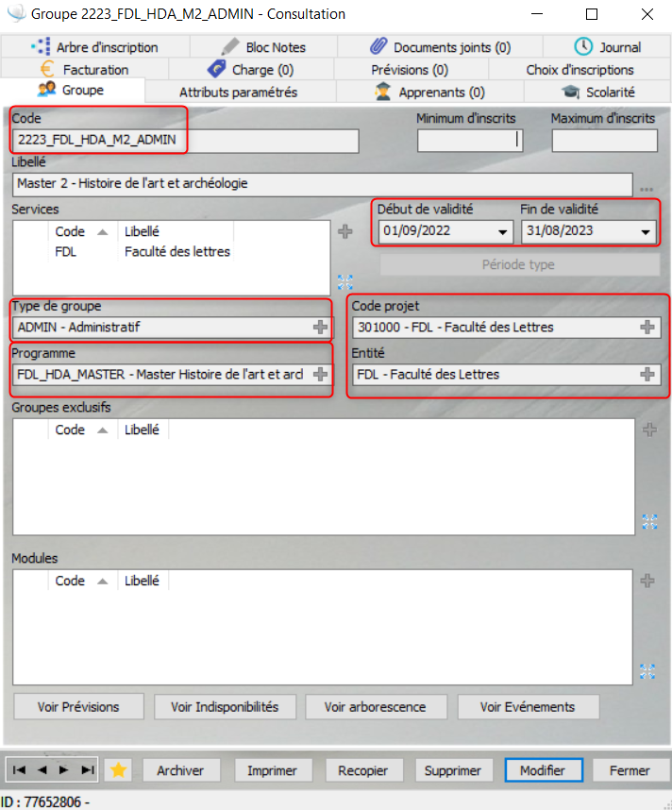Expand the Modules list with blue arrows icon
Screen dimensions: 672x810
pyautogui.click(x=647, y=671)
